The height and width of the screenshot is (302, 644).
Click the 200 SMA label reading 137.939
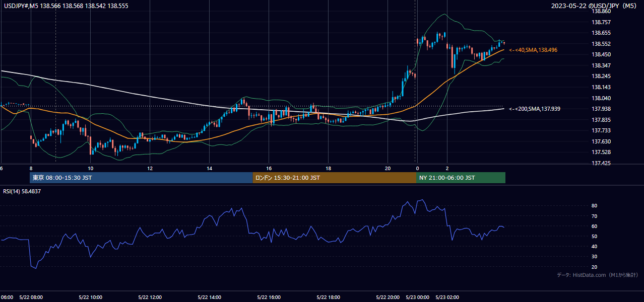click(535, 109)
